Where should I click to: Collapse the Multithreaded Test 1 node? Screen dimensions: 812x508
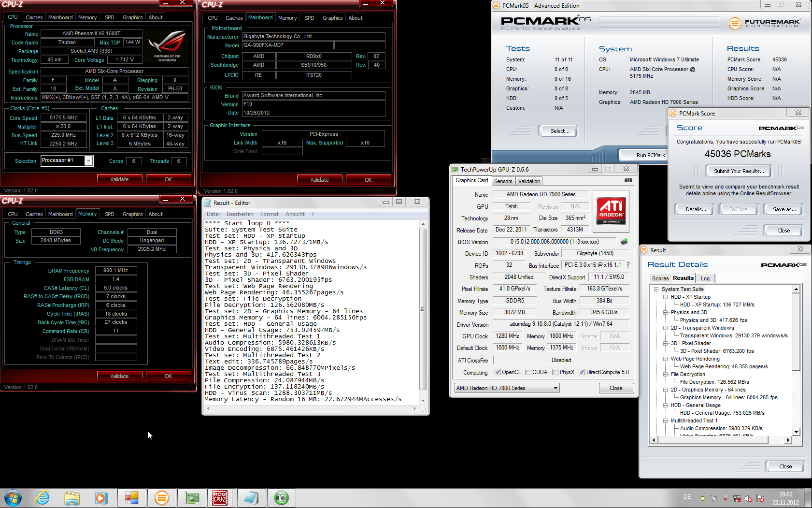666,421
